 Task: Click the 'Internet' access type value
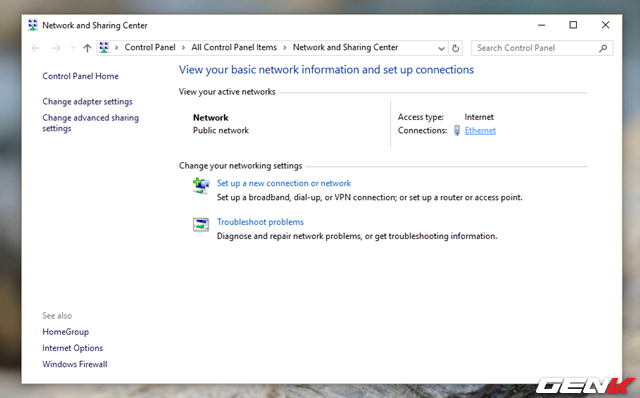click(479, 117)
